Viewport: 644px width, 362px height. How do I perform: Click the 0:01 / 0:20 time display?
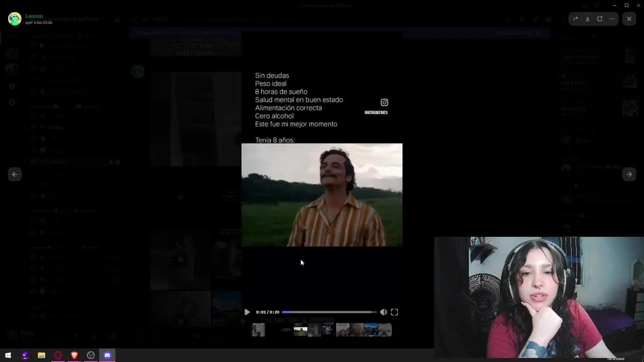tap(267, 312)
